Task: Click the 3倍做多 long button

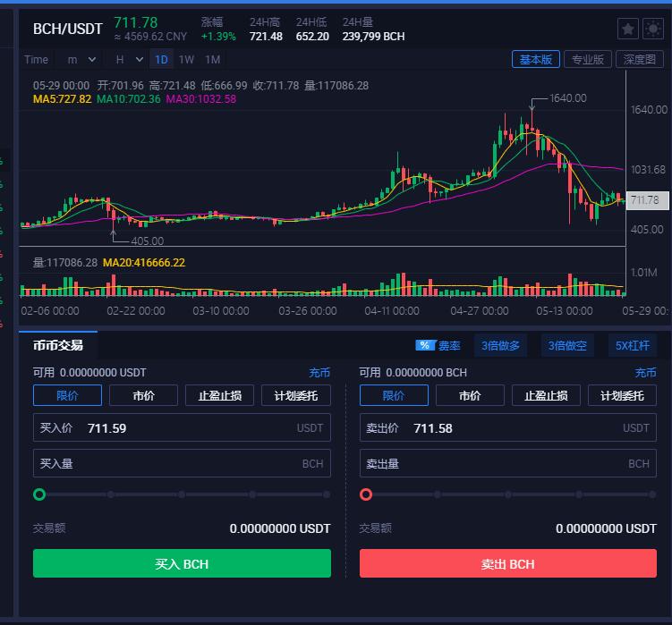Action: 500,346
